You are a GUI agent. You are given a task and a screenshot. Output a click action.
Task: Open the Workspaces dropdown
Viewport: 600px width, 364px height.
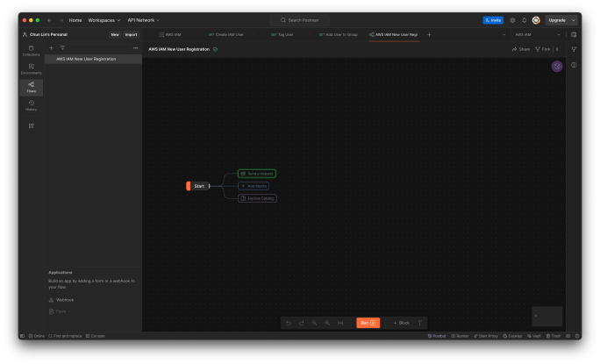point(104,20)
